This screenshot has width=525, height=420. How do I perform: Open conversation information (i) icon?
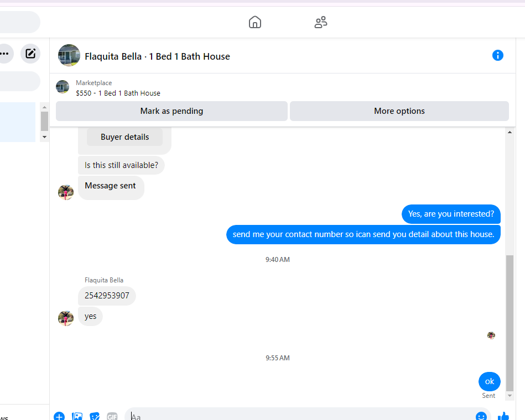pos(497,55)
